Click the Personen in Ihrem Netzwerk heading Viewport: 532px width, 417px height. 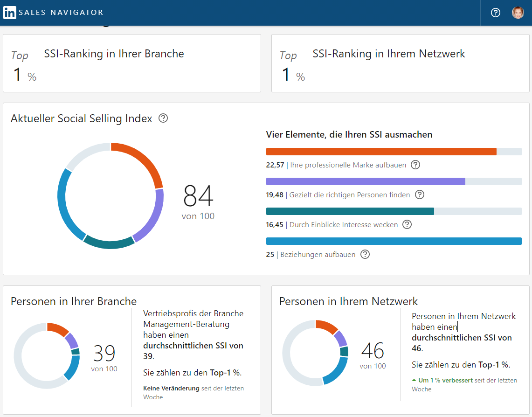tap(348, 301)
